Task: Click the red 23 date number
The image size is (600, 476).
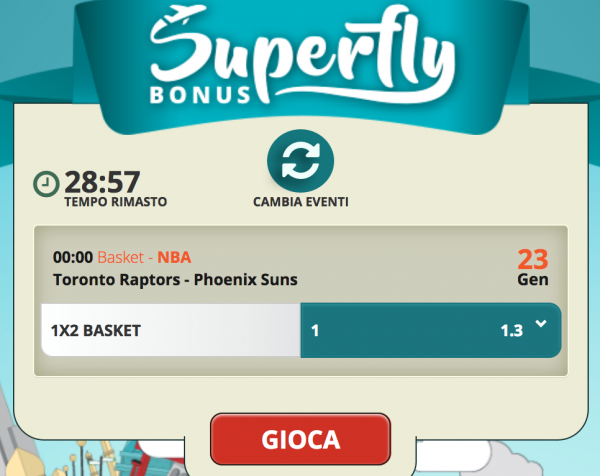Action: [533, 260]
